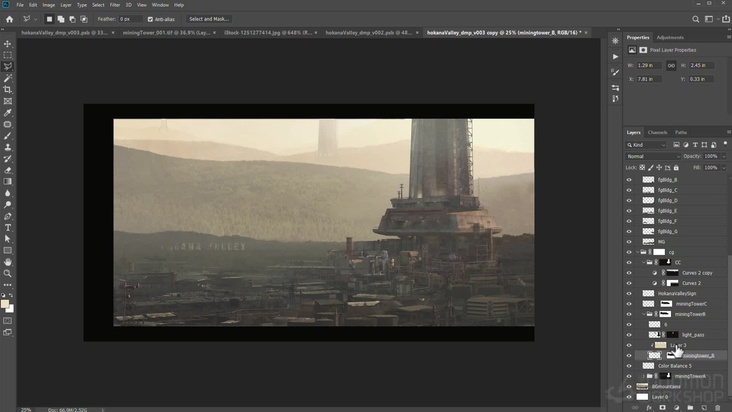The width and height of the screenshot is (732, 412).
Task: Switch to the Channels tab
Action: pyautogui.click(x=657, y=133)
